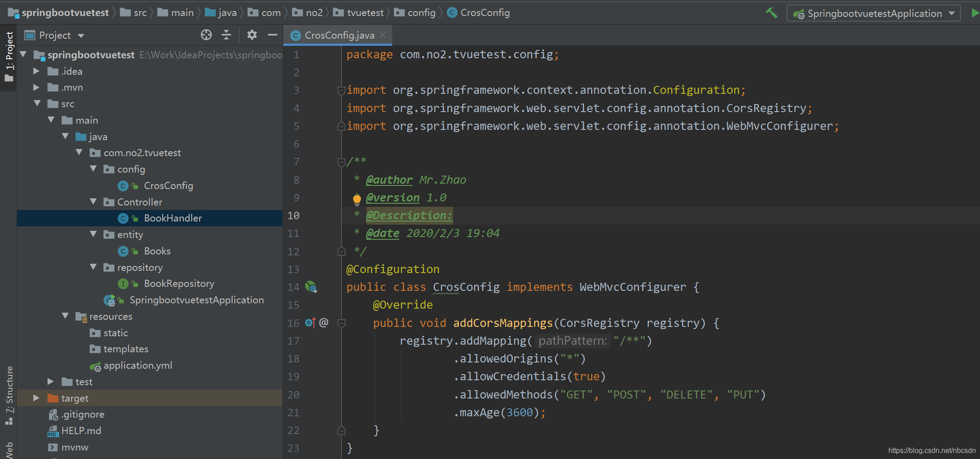Expand the .mvn folder
Viewport: 980px width, 459px height.
tap(36, 87)
